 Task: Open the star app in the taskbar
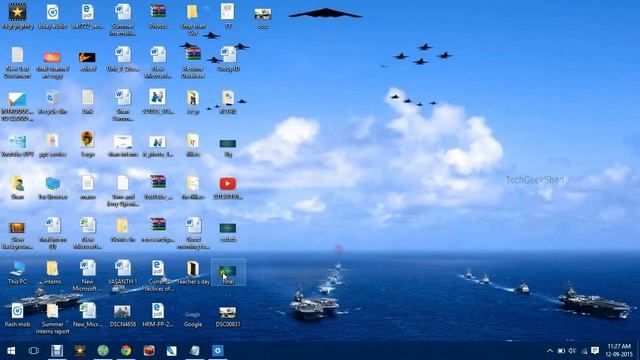tap(80, 351)
